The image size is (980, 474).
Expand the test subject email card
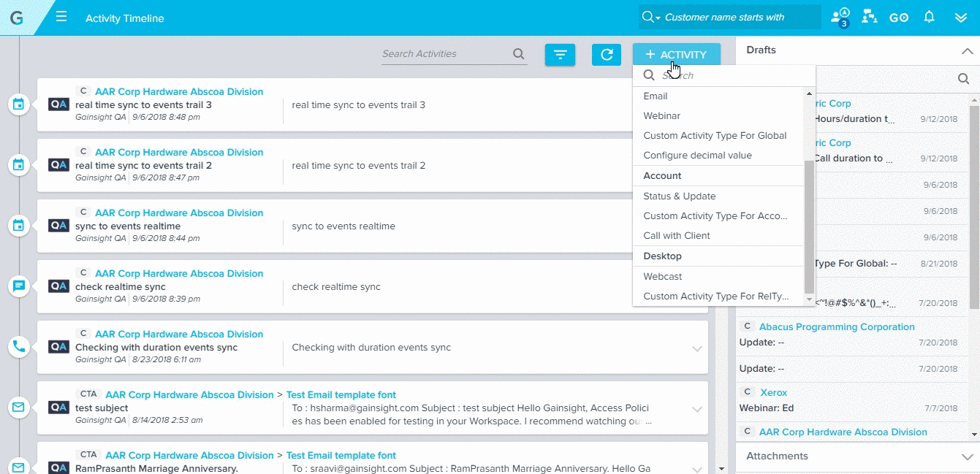click(x=696, y=409)
